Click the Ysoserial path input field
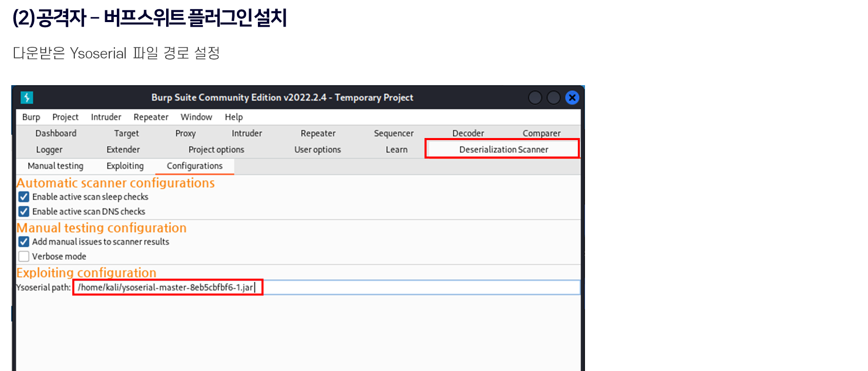 pyautogui.click(x=326, y=287)
